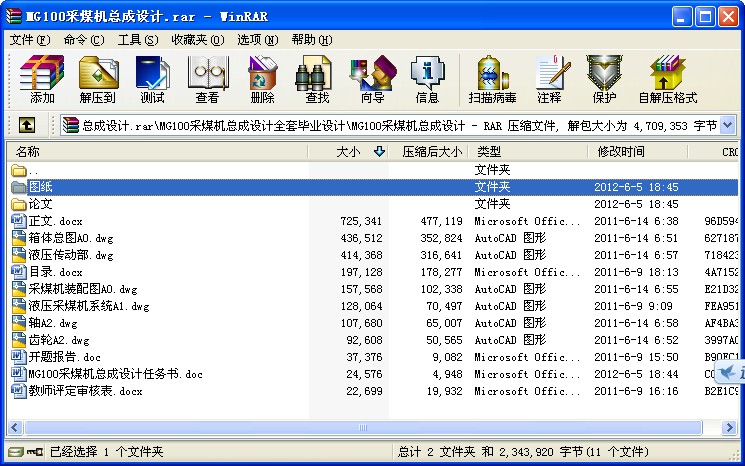Click the 测试 (Test) toolbar icon

pyautogui.click(x=152, y=79)
